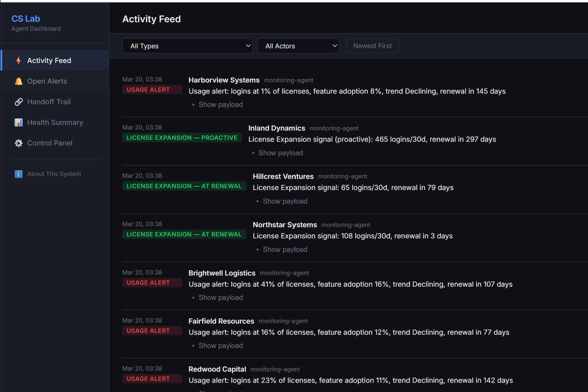Screen dimensions: 588x392
Task: Click the lightning bolt Activity Feed icon
Action: click(x=18, y=61)
